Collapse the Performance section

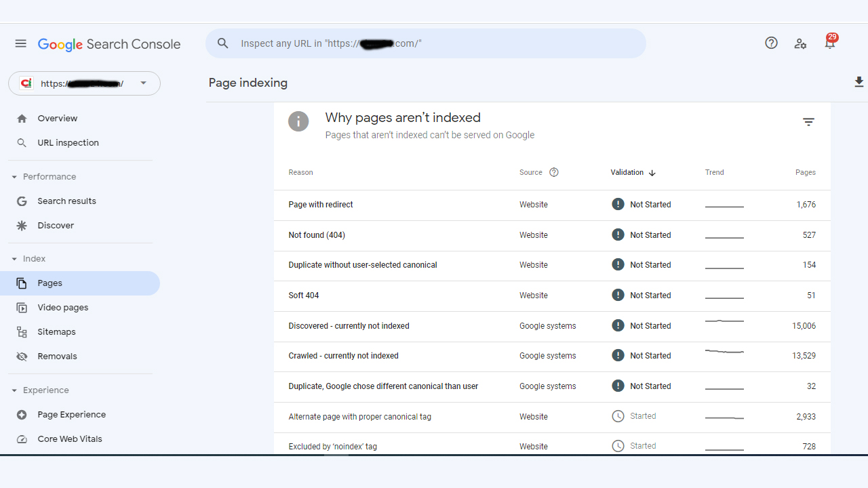[13, 176]
